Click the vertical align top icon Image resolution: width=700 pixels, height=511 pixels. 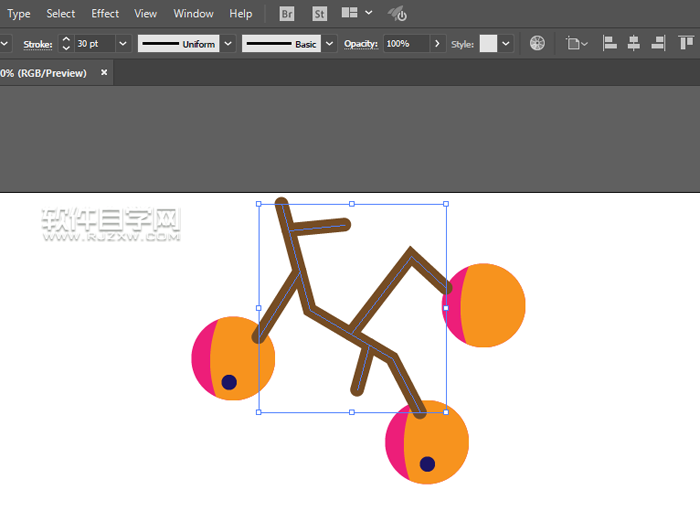(686, 44)
